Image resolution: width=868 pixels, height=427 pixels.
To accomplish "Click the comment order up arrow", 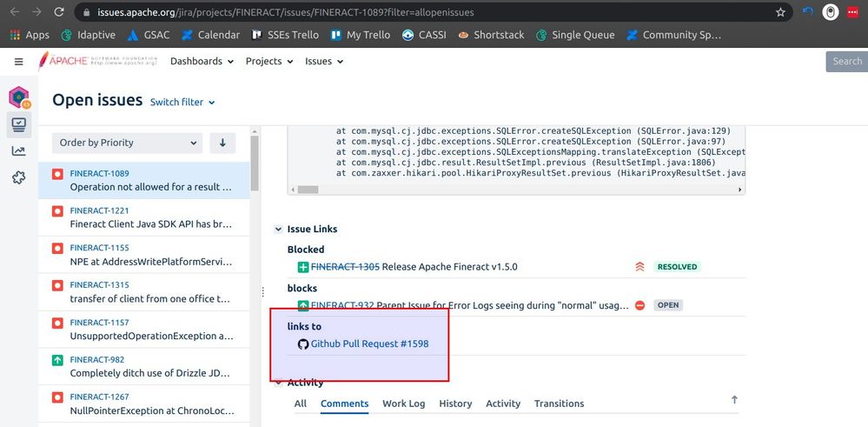I will point(734,399).
